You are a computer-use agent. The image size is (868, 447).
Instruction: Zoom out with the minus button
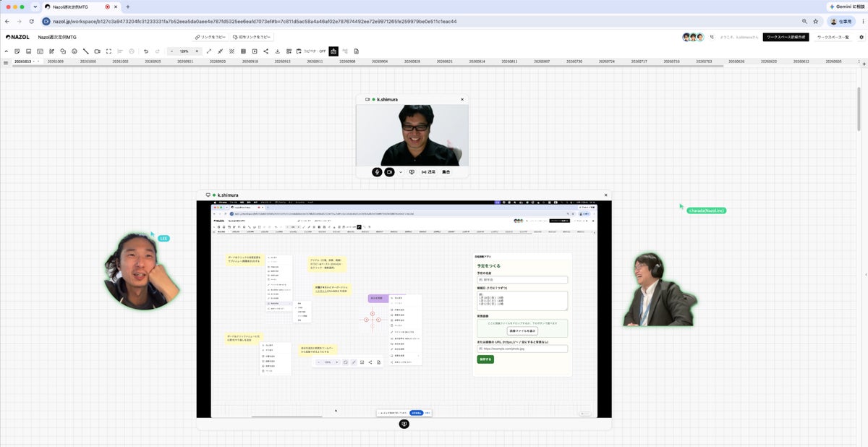[171, 51]
